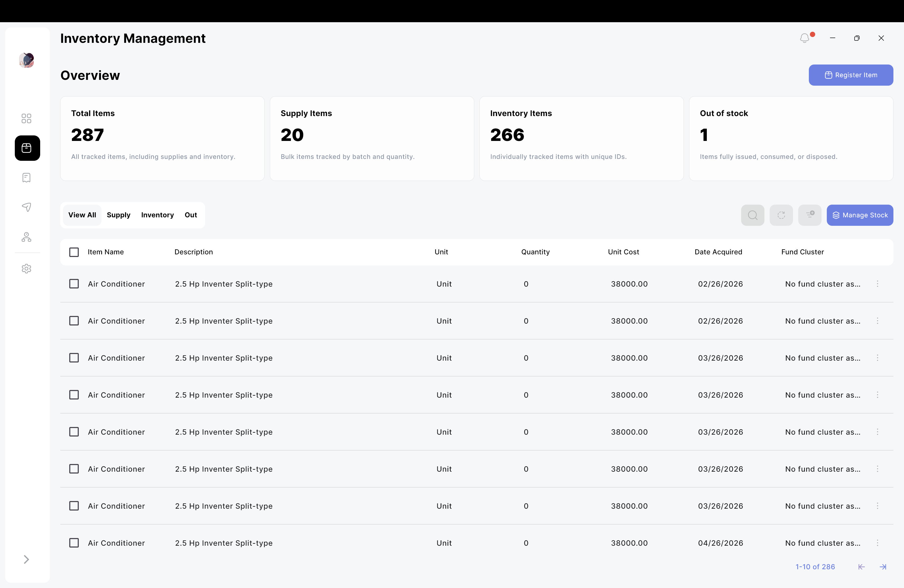This screenshot has height=588, width=904.
Task: Click the Register Item button
Action: pos(851,75)
